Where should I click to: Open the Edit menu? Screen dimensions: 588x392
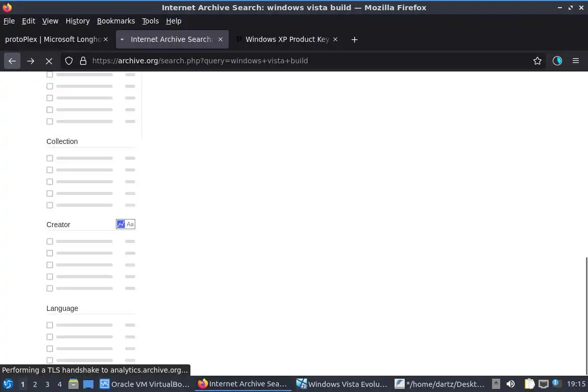point(29,21)
